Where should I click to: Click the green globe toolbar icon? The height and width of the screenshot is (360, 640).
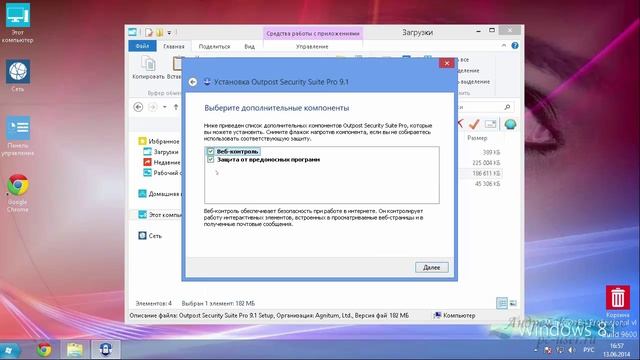click(510, 124)
